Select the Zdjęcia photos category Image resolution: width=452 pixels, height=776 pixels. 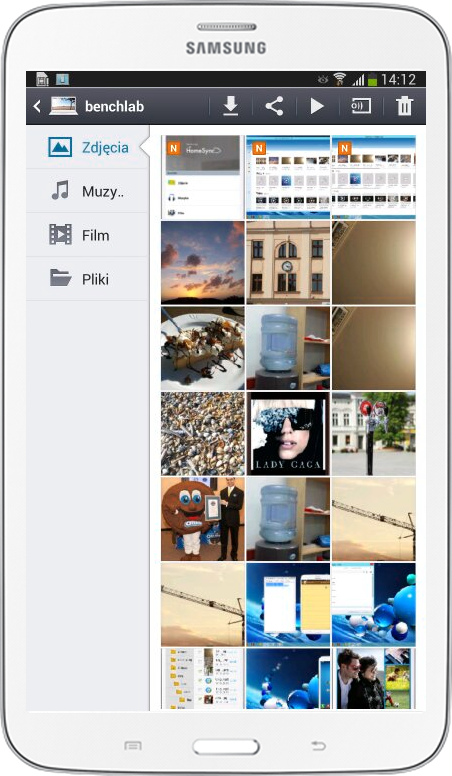click(88, 147)
